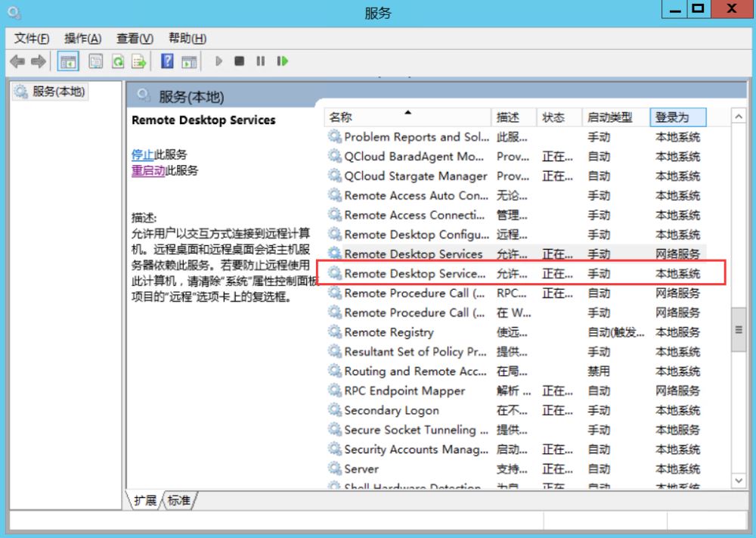Sort by the 名称 column header
This screenshot has width=756, height=538.
(408, 117)
